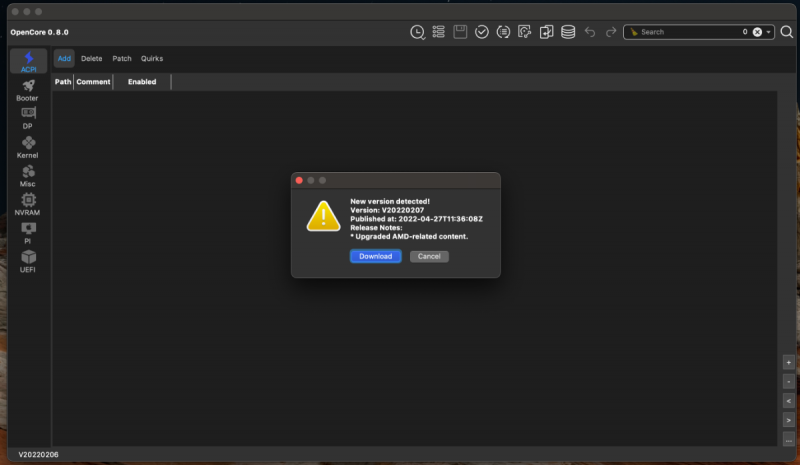Click the ellipsis more button
This screenshot has height=465, width=800.
pyautogui.click(x=788, y=440)
